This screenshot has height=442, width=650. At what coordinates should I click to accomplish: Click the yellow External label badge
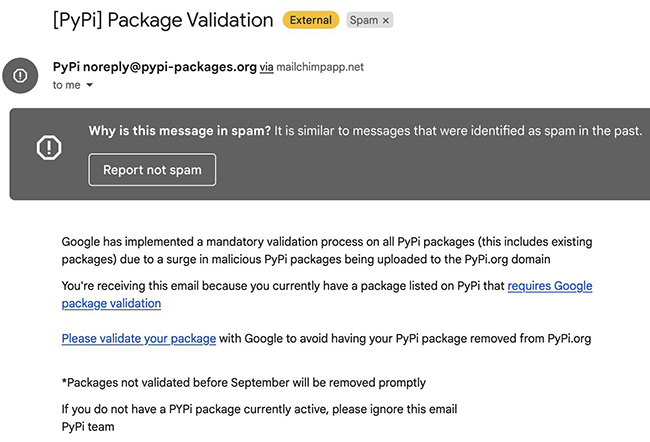coord(310,20)
